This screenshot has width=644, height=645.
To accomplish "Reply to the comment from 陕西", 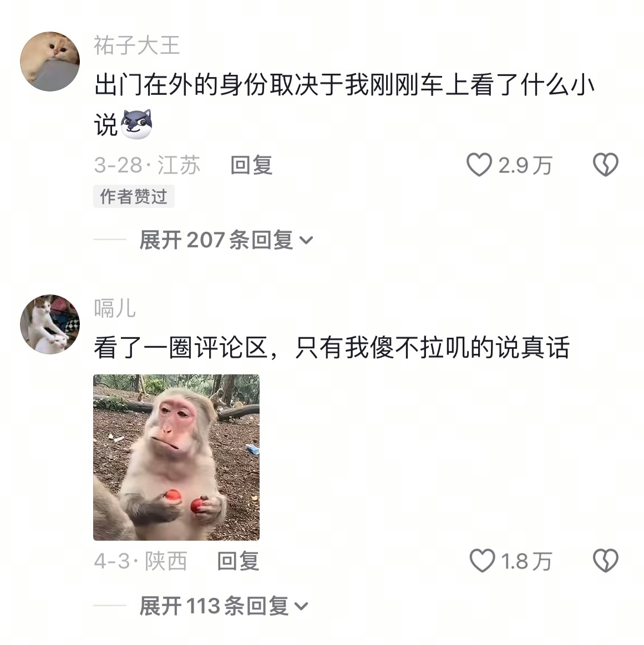I will click(238, 561).
